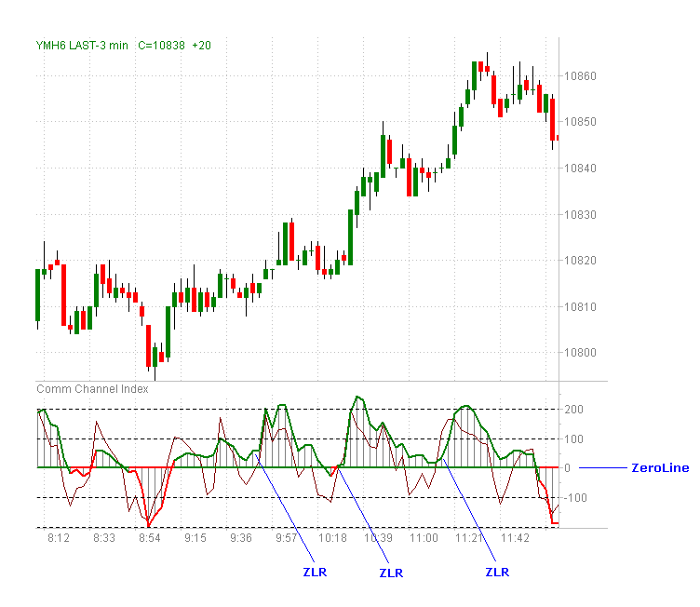Click the 8:33 time axis label
The width and height of the screenshot is (700, 607).
click(x=104, y=538)
